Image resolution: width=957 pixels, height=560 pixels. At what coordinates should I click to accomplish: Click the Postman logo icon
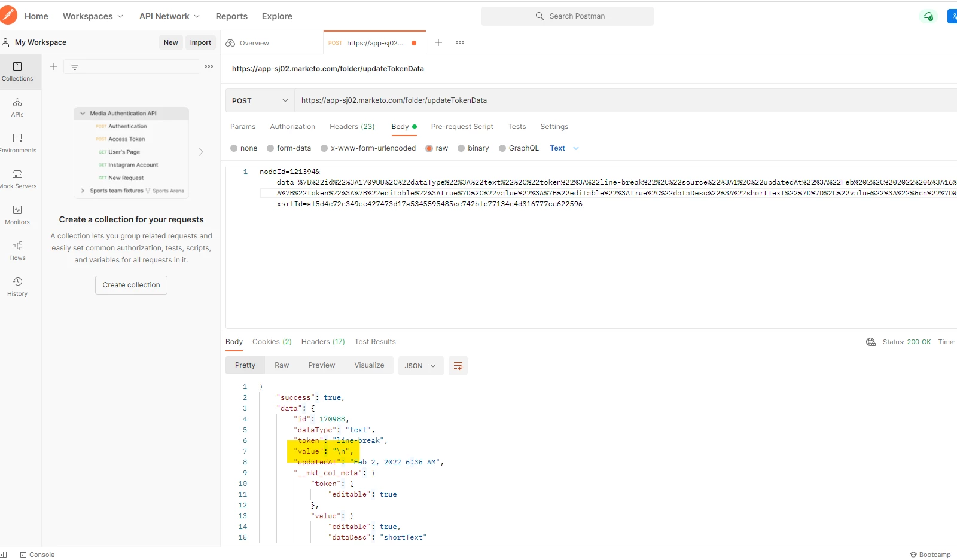(x=8, y=16)
